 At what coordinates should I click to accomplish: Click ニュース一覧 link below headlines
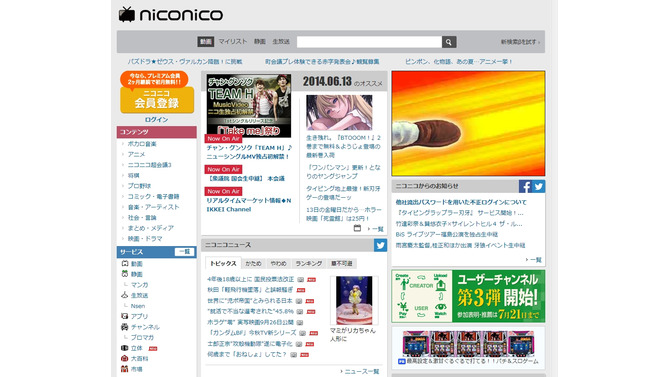[x=360, y=371]
